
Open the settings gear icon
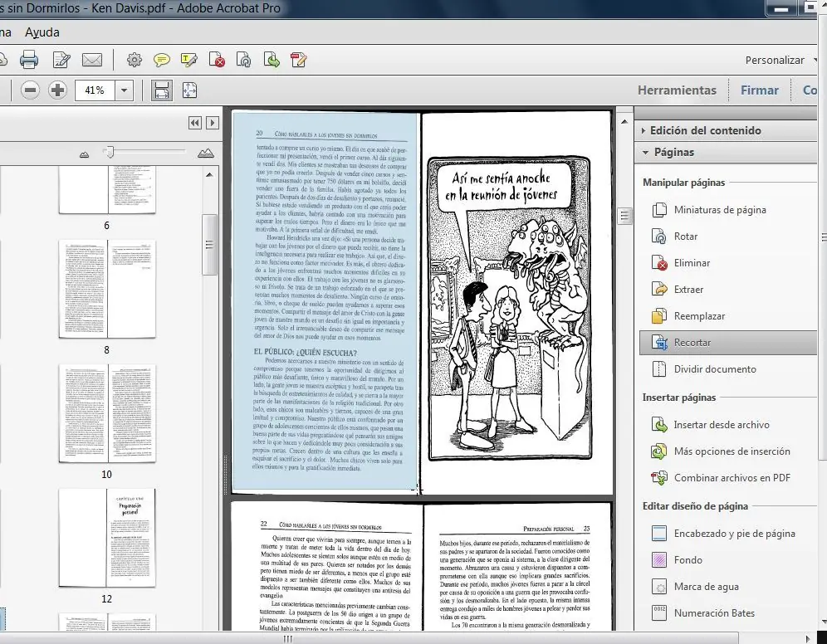click(x=134, y=60)
